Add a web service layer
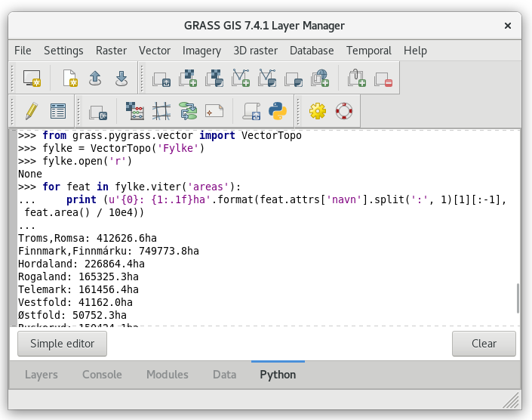The height and width of the screenshot is (420, 532). [x=320, y=78]
